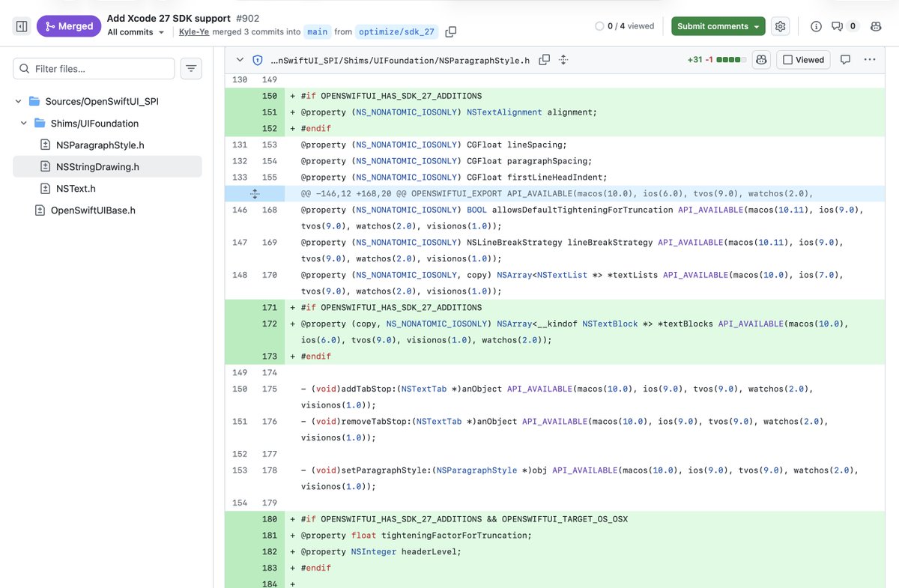Image resolution: width=899 pixels, height=588 pixels.
Task: Collapse the NSParagraphStyle.h file diff
Action: tap(240, 60)
